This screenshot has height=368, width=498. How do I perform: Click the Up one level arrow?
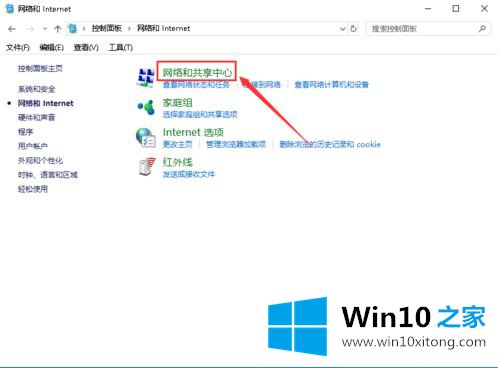[x=58, y=29]
